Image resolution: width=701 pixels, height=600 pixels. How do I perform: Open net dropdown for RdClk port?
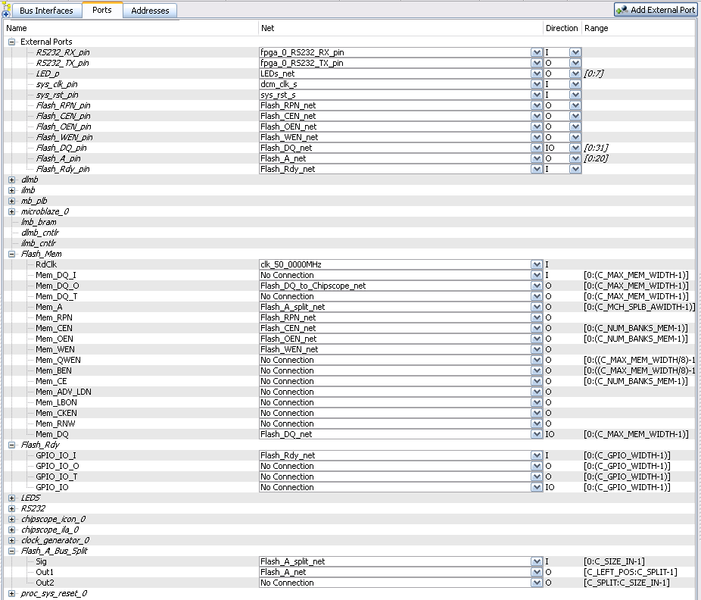tap(536, 264)
